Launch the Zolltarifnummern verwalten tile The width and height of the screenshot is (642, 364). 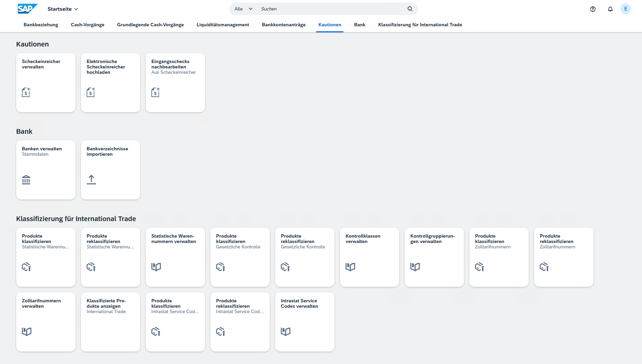coord(46,322)
